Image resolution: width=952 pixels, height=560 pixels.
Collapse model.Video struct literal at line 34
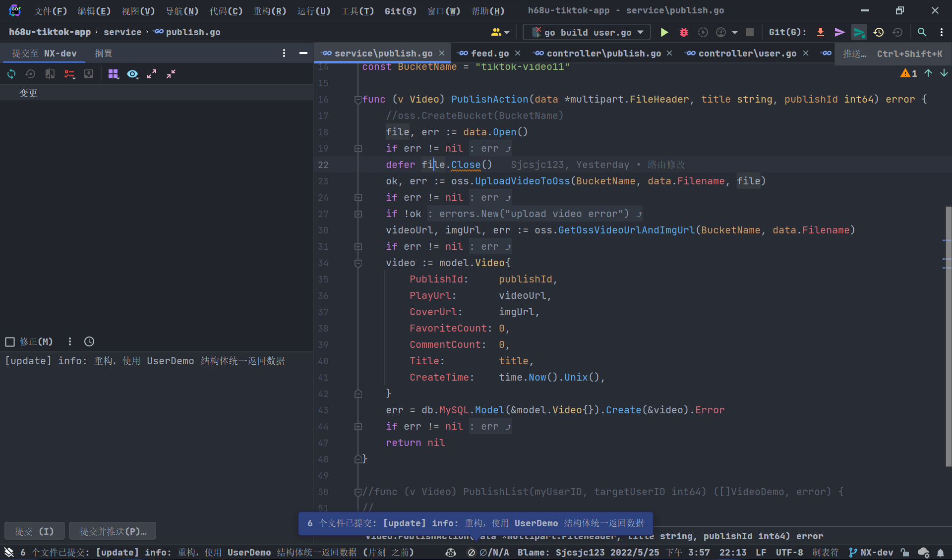pyautogui.click(x=358, y=263)
